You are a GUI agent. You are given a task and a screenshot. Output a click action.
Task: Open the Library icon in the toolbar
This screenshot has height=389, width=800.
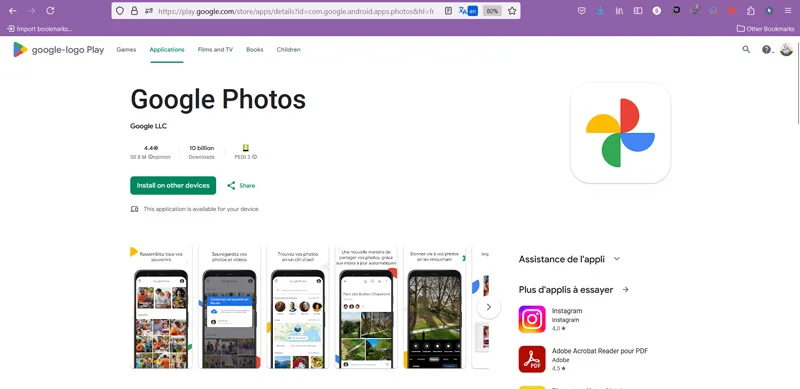pyautogui.click(x=619, y=11)
